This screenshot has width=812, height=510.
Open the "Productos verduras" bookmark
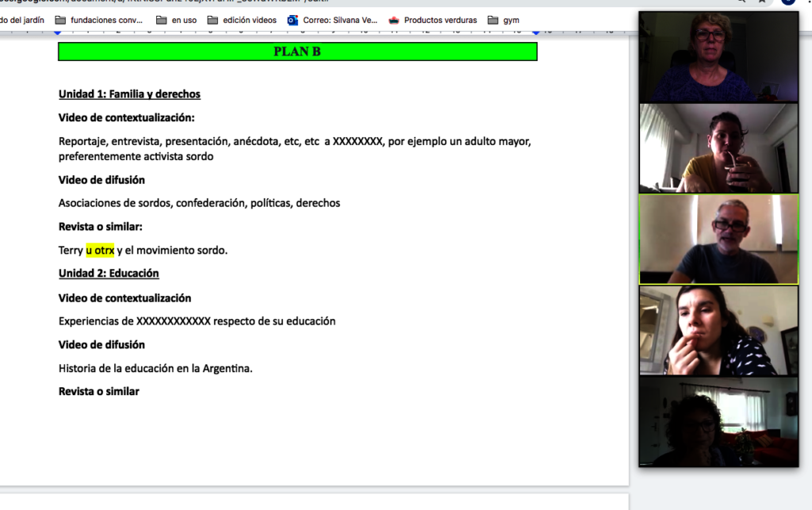pyautogui.click(x=433, y=20)
